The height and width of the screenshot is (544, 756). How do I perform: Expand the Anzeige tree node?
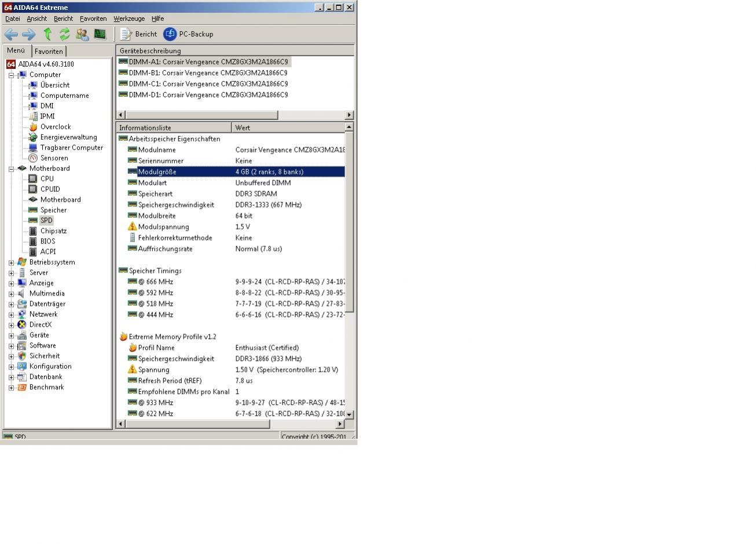tap(11, 283)
